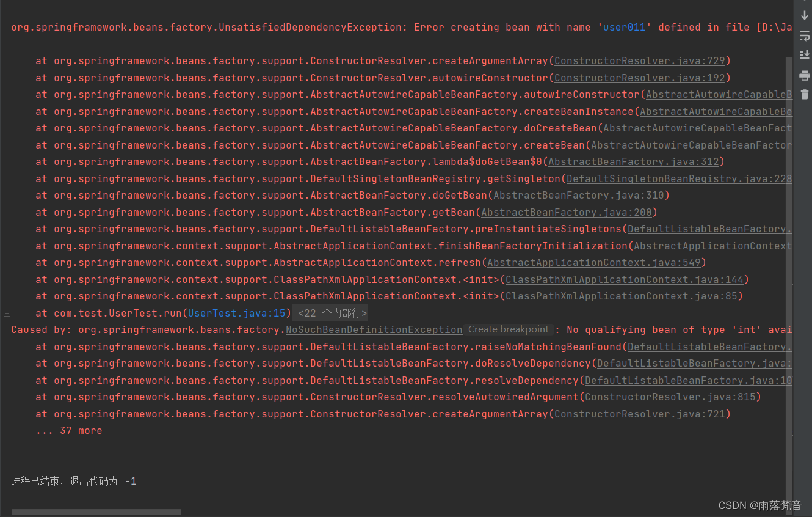This screenshot has width=812, height=517.
Task: Open ConstructorResolver.java:729 link
Action: pos(640,61)
